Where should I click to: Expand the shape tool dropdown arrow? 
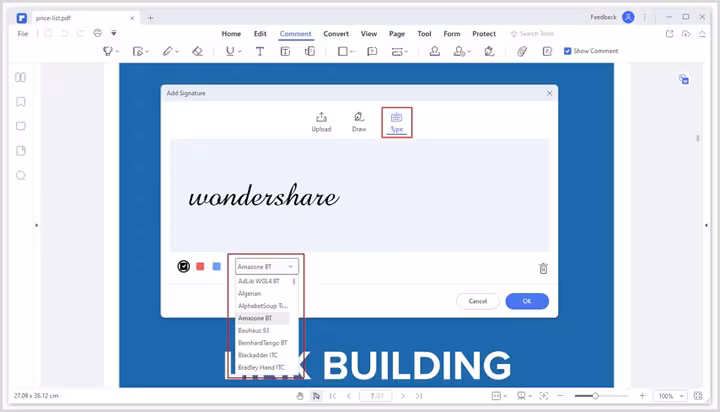coord(352,51)
